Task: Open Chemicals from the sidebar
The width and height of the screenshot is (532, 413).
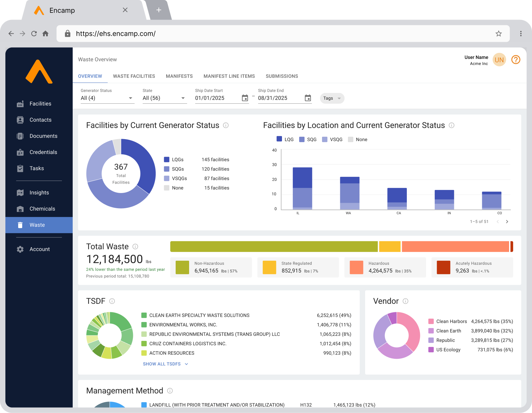Action: point(42,209)
